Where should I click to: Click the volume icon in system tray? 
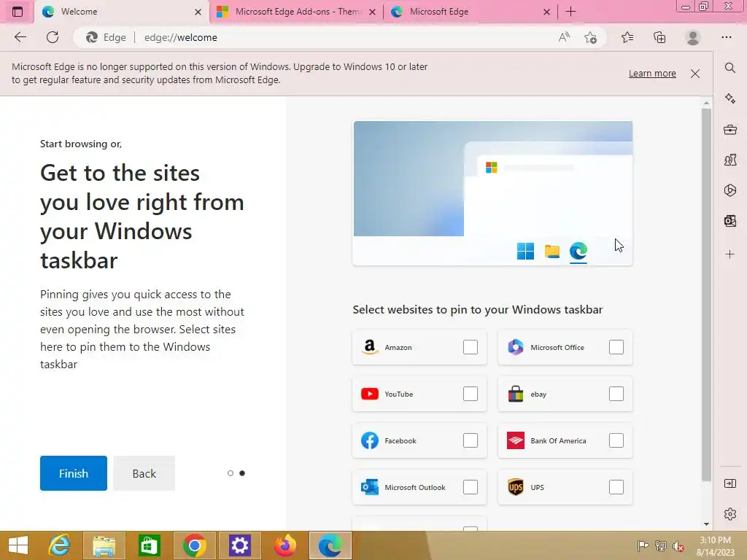click(678, 546)
